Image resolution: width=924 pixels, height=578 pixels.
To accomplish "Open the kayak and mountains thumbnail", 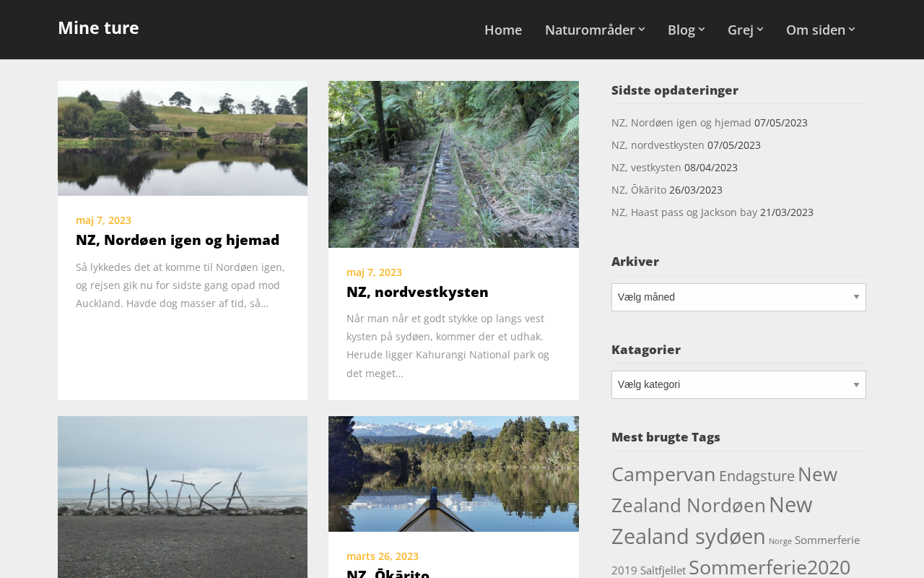I will click(x=453, y=474).
